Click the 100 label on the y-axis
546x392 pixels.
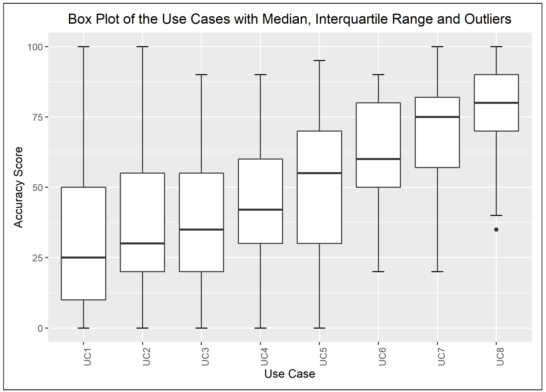point(35,47)
